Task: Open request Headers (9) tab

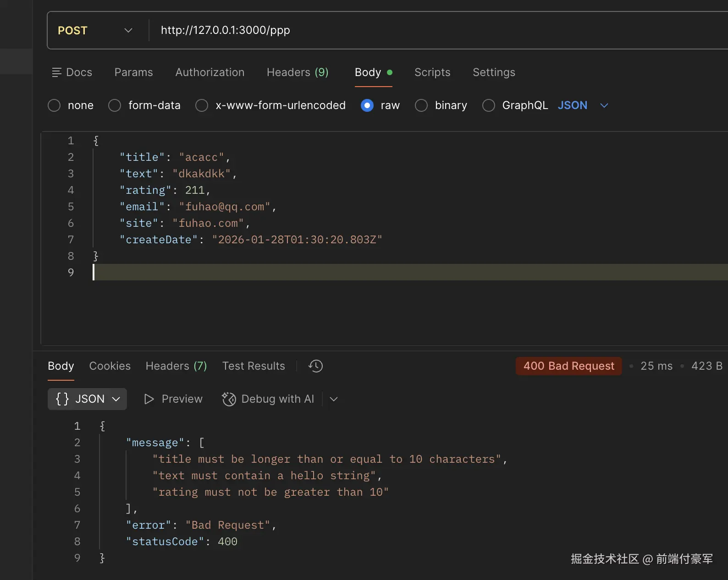Action: pos(297,72)
